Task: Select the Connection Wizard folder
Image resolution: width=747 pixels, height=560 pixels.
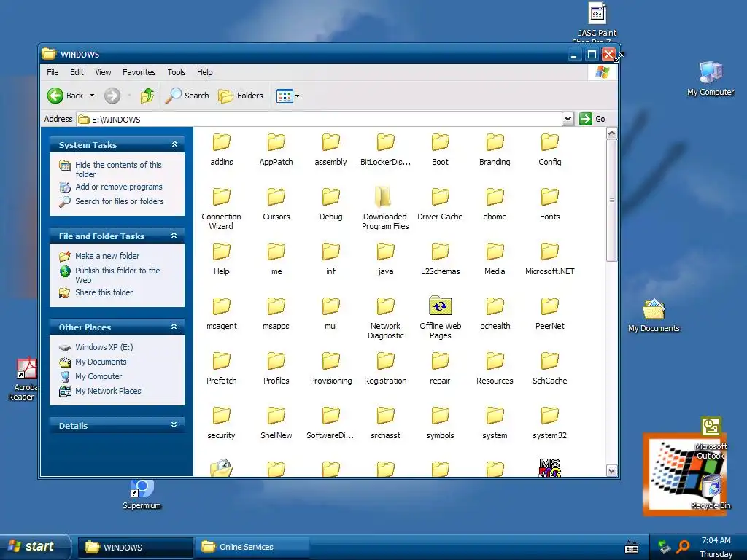Action: coord(222,209)
